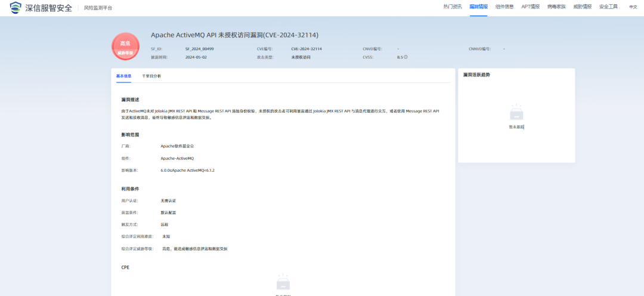The width and height of the screenshot is (644, 296).
Task: Switch to the 千里目分析 tab
Action: tap(151, 76)
